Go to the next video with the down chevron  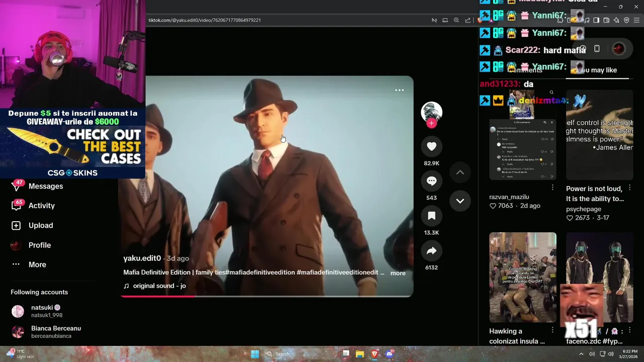460,201
